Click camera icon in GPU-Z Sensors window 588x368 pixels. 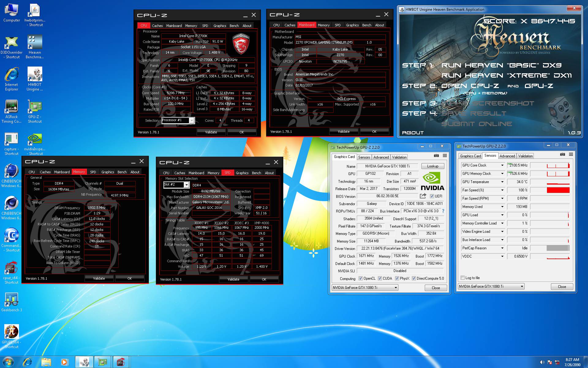click(x=563, y=155)
